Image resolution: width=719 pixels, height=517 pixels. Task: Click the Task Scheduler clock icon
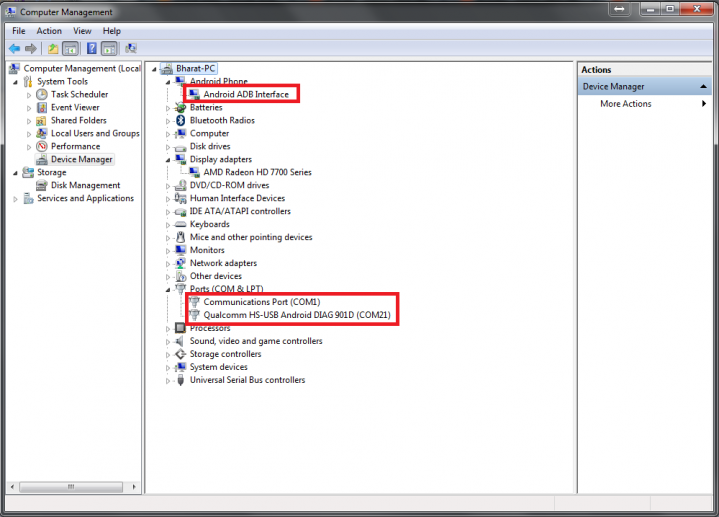(x=42, y=95)
